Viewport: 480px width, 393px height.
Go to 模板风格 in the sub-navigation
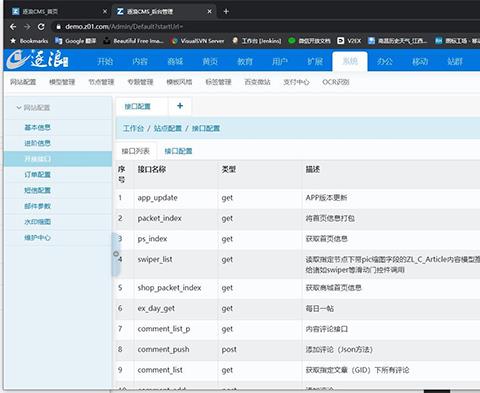(179, 82)
